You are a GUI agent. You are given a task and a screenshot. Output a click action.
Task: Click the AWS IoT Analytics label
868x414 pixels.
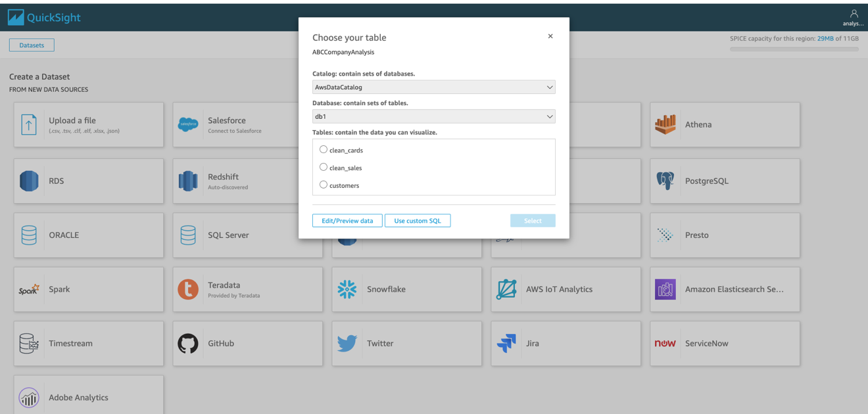[559, 289]
